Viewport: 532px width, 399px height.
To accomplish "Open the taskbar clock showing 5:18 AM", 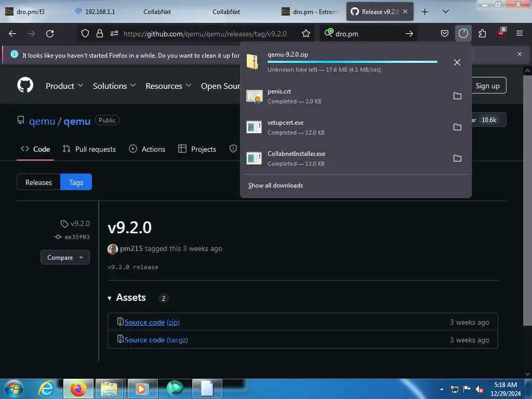I will 506,389.
